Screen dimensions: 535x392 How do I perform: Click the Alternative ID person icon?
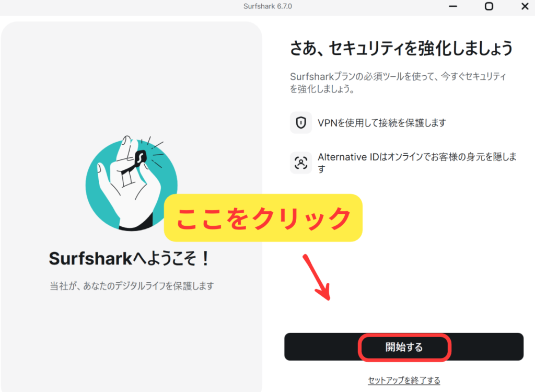[301, 163]
